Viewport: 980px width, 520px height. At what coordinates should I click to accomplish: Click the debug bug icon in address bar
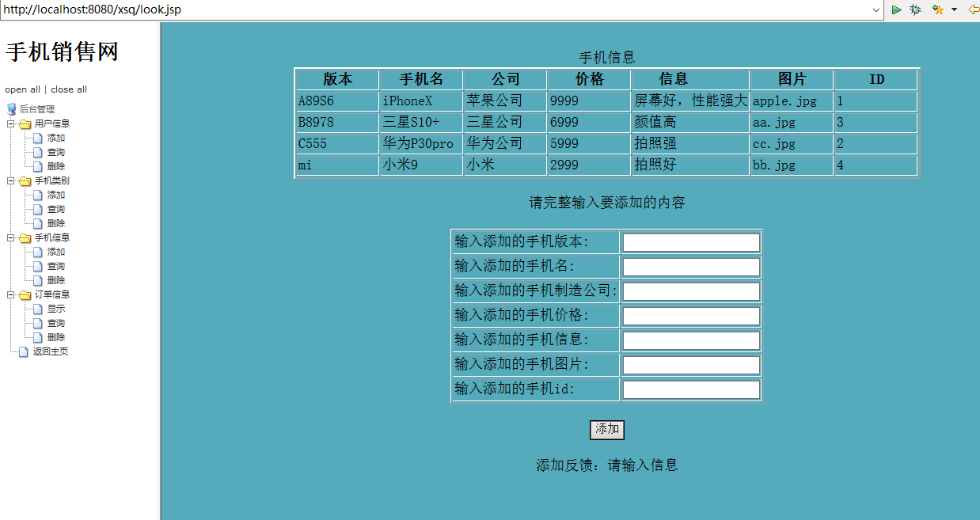915,9
